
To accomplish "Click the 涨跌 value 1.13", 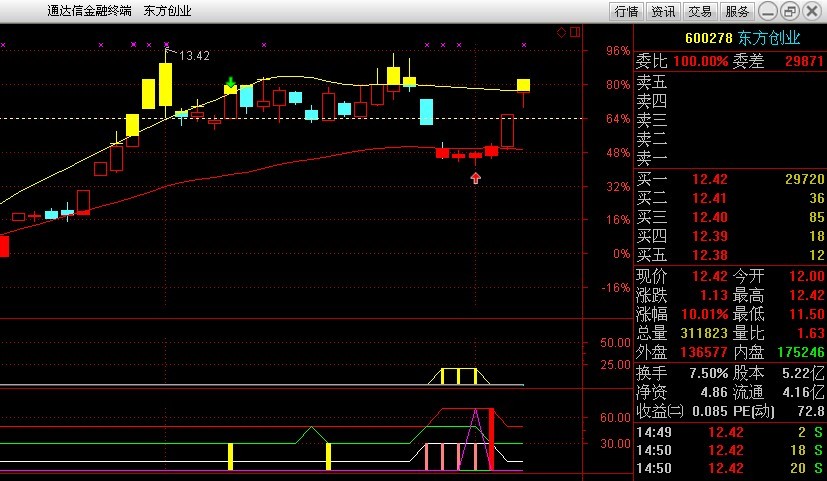I will click(714, 295).
